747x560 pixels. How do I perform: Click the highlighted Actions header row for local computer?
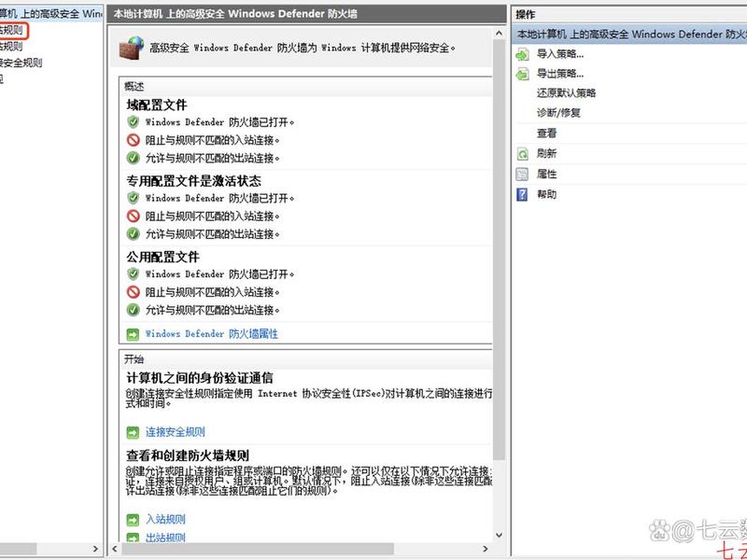628,35
